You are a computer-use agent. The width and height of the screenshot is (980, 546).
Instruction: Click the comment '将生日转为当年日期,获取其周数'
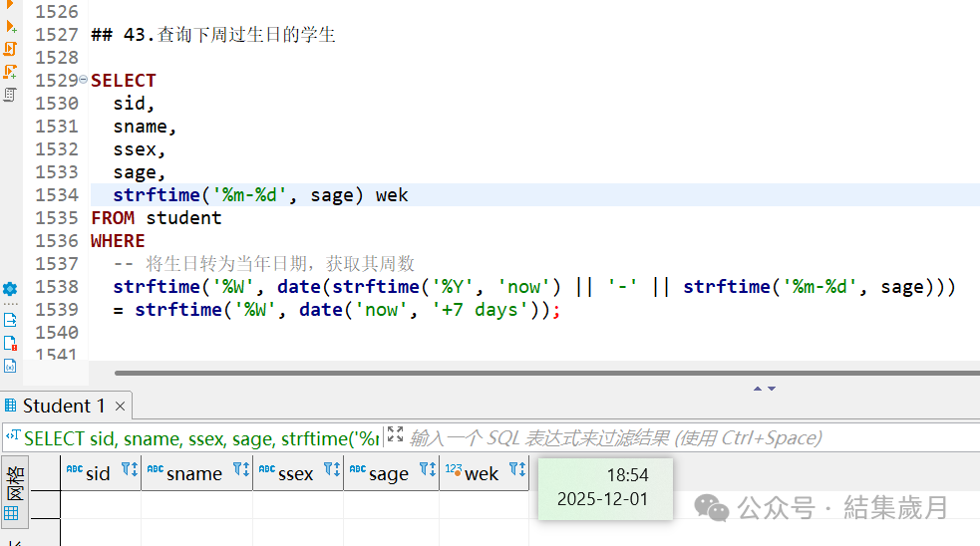tap(280, 264)
